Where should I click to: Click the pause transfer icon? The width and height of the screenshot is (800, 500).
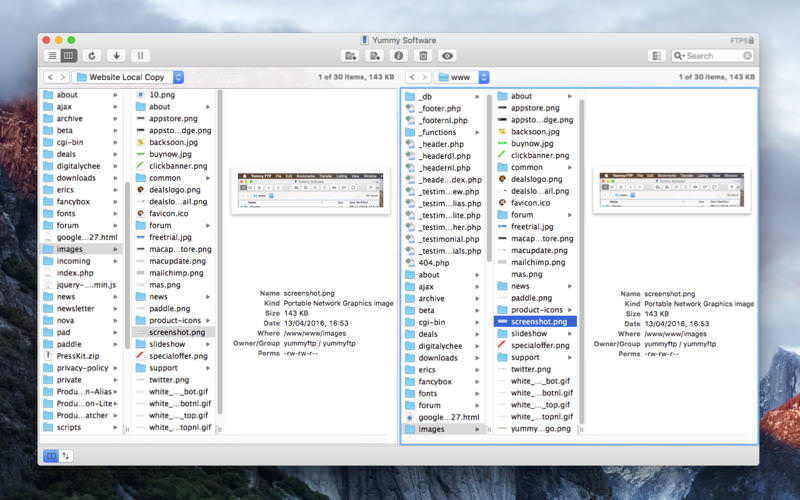[x=141, y=56]
